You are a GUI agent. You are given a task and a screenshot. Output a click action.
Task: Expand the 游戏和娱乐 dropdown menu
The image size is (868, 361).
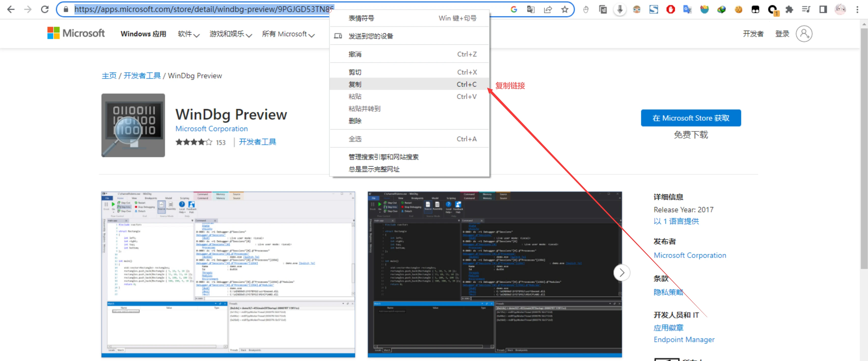click(231, 34)
